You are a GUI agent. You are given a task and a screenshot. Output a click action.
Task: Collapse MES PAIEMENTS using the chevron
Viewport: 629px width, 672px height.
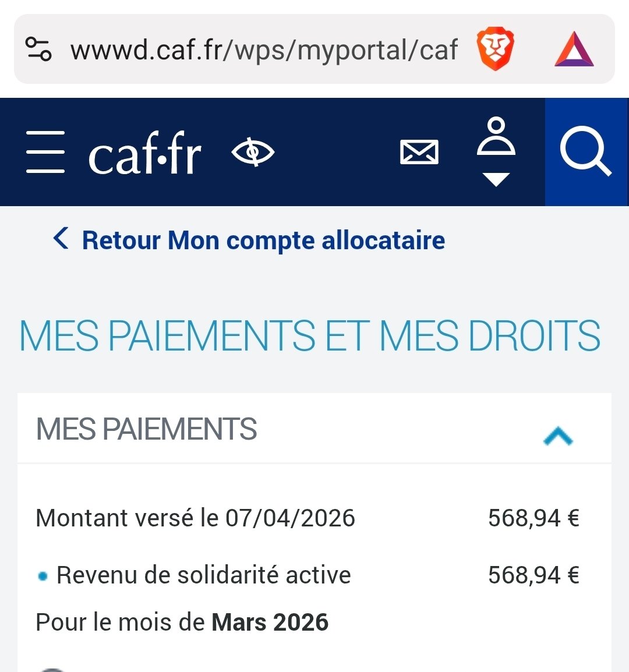tap(558, 436)
